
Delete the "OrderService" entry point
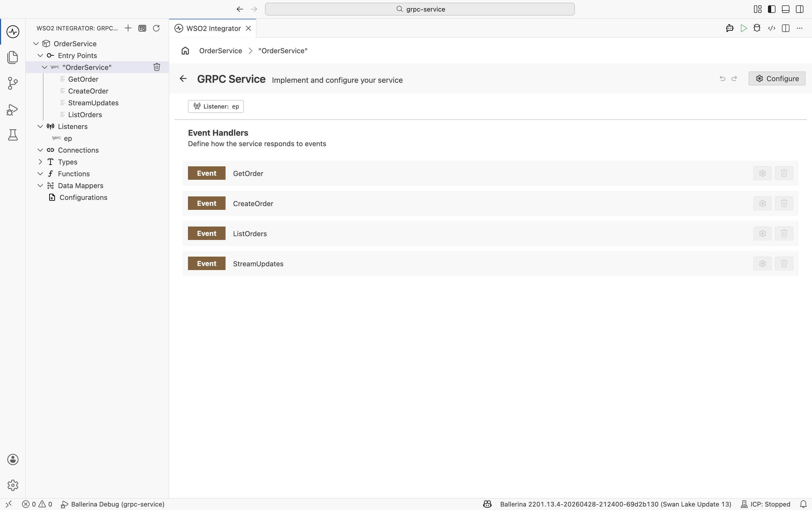point(157,67)
